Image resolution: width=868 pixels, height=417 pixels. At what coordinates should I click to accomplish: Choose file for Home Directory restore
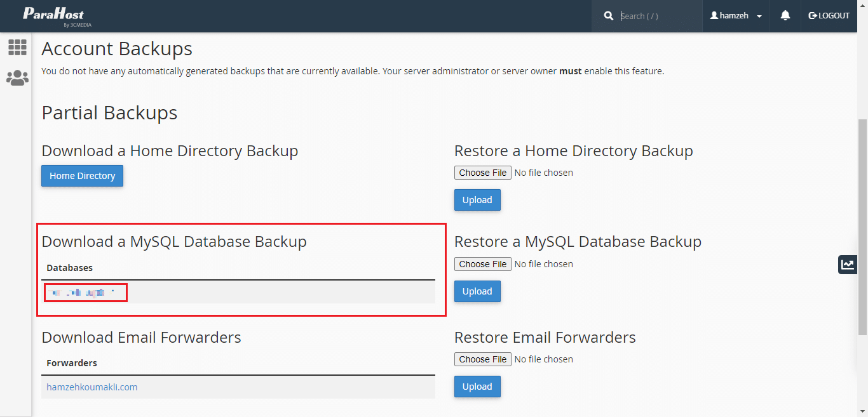tap(483, 173)
